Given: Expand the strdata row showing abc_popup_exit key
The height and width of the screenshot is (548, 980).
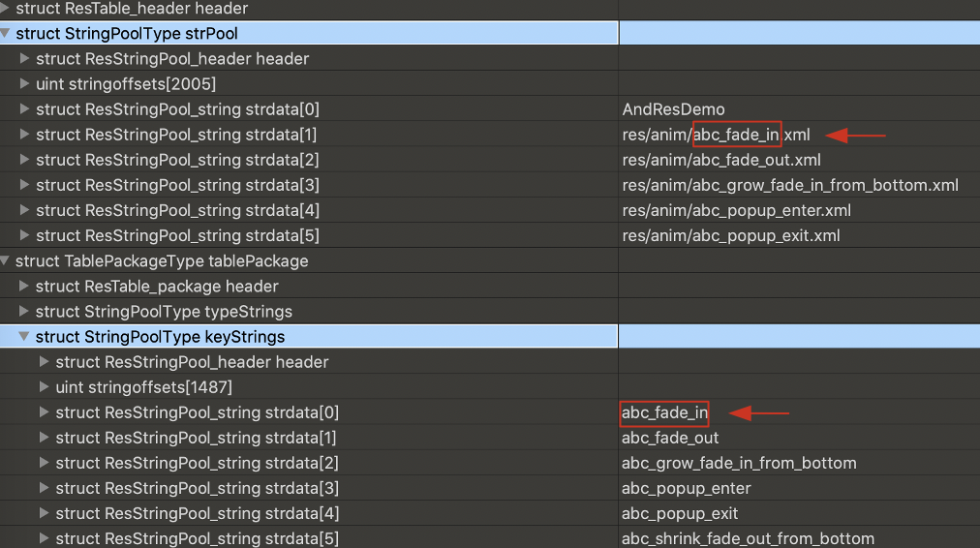Looking at the screenshot, I should coord(45,514).
